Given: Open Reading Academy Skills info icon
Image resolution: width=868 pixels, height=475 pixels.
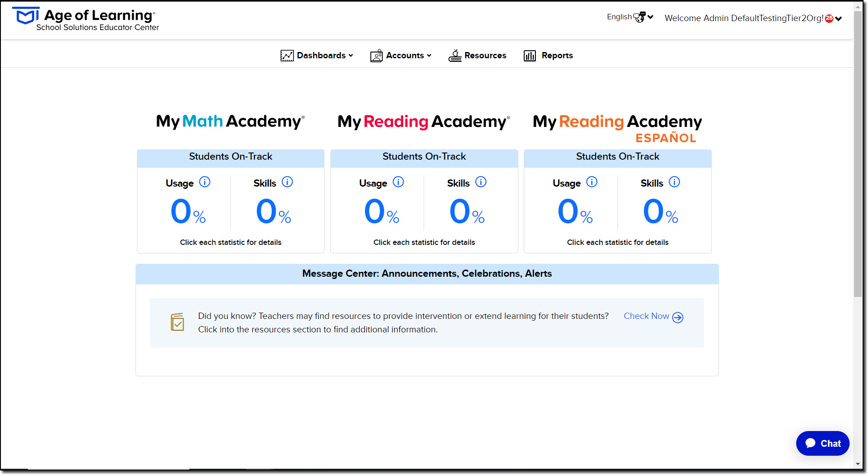Looking at the screenshot, I should click(x=481, y=182).
